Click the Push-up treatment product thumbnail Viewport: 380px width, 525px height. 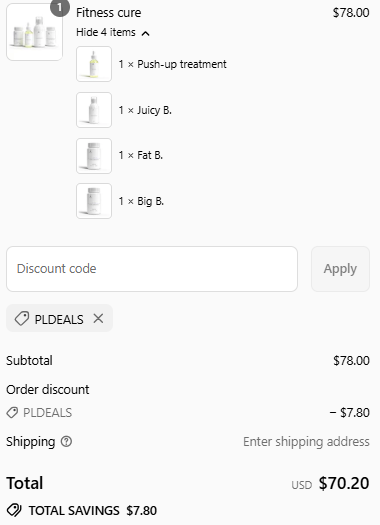(x=94, y=64)
